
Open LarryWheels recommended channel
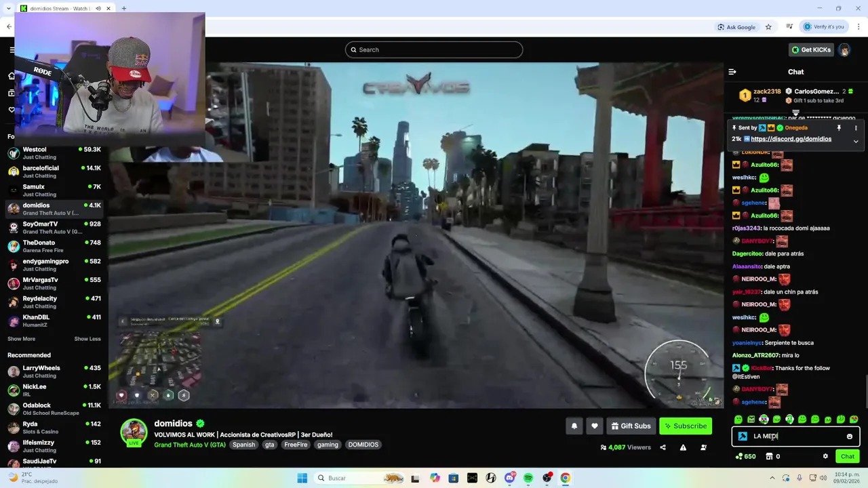coord(54,371)
